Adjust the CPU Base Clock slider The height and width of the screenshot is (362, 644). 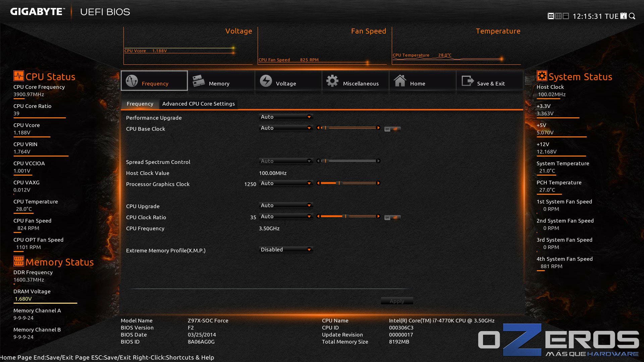pos(348,128)
